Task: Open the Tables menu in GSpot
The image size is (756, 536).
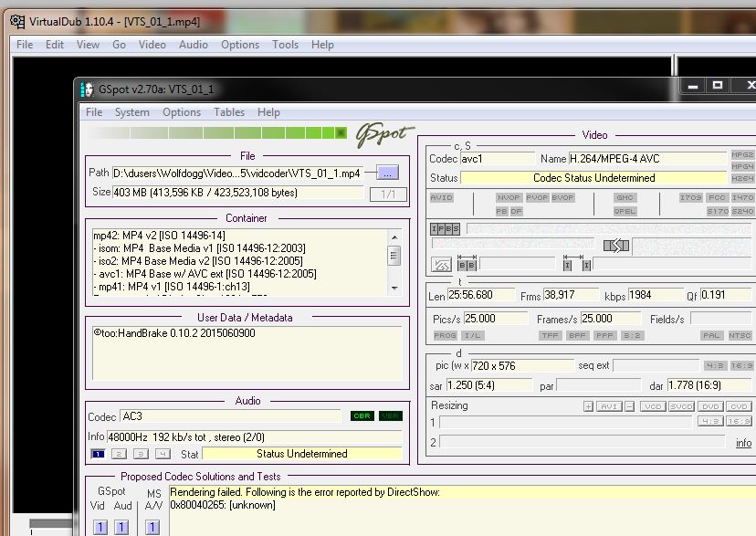Action: pyautogui.click(x=229, y=112)
